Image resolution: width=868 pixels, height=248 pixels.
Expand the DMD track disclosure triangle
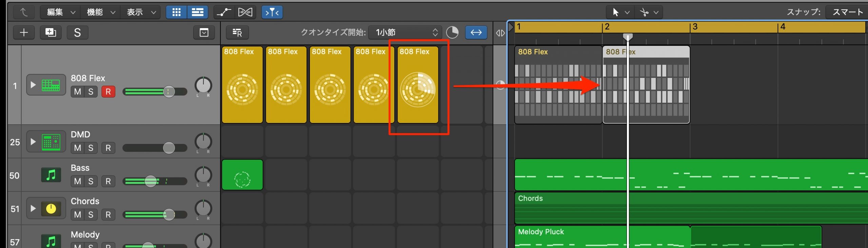tap(33, 141)
